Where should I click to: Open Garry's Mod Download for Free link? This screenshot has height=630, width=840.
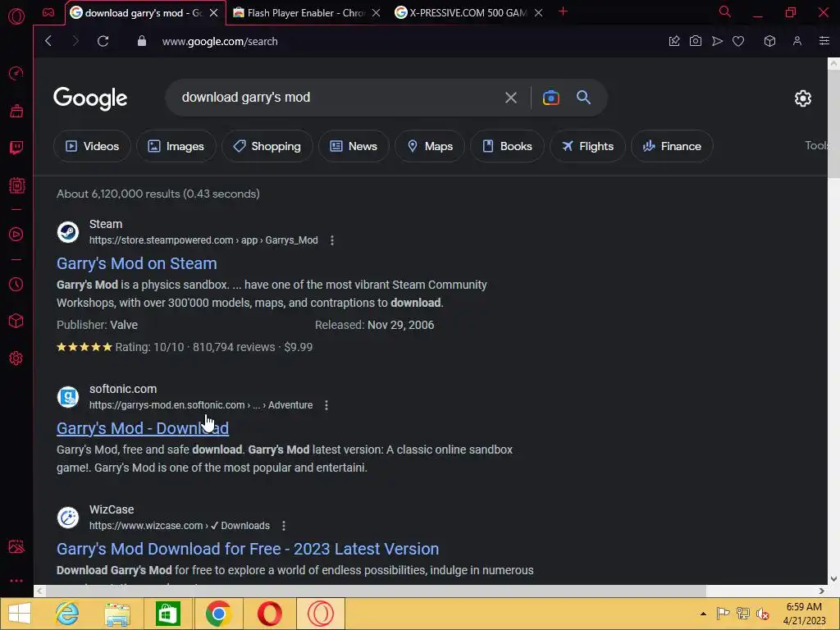(248, 549)
